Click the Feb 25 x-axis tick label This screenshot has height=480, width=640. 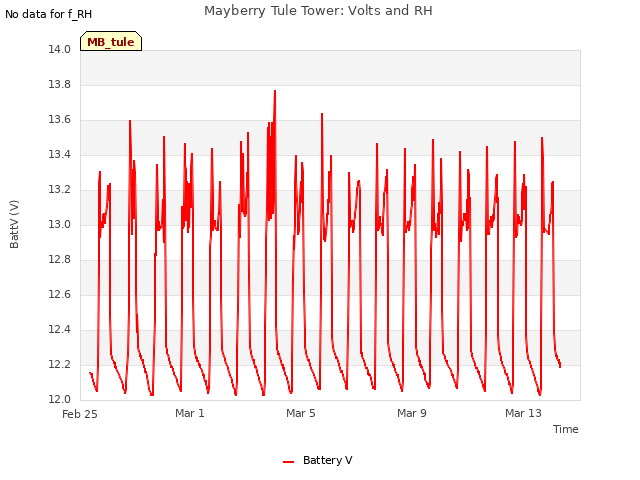pyautogui.click(x=80, y=414)
